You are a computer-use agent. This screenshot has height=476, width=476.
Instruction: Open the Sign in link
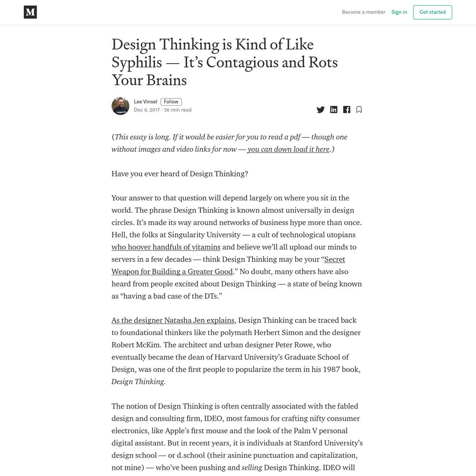399,12
